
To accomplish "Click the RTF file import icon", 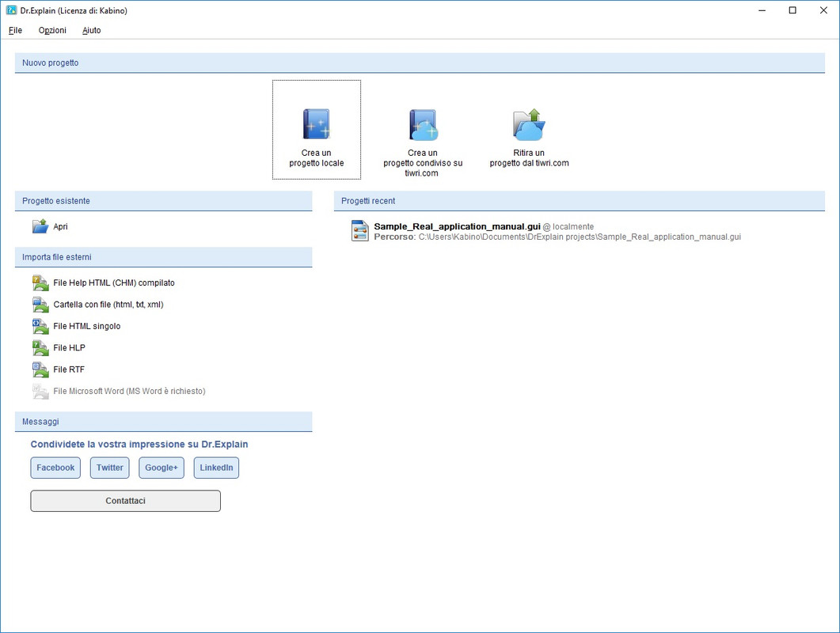I will click(40, 370).
